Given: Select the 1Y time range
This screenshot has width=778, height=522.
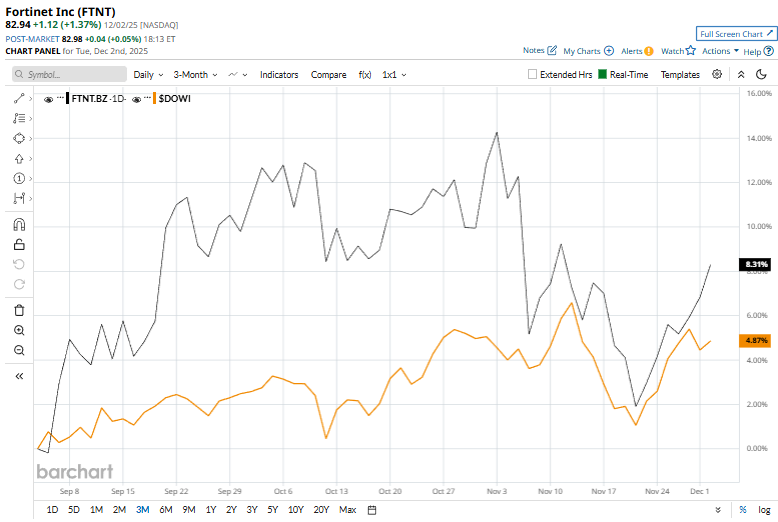Looking at the screenshot, I should tap(211, 510).
